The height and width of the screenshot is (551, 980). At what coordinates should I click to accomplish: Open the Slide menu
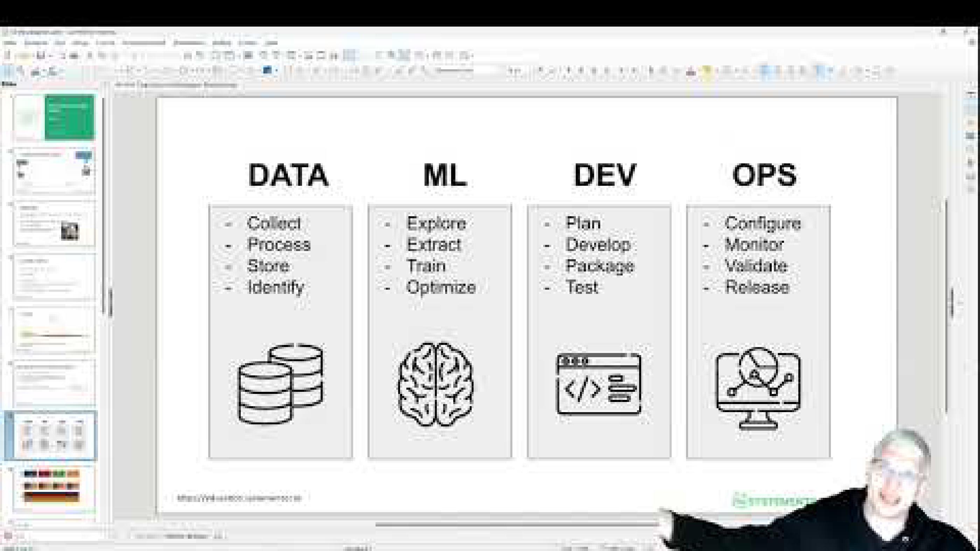click(x=131, y=43)
